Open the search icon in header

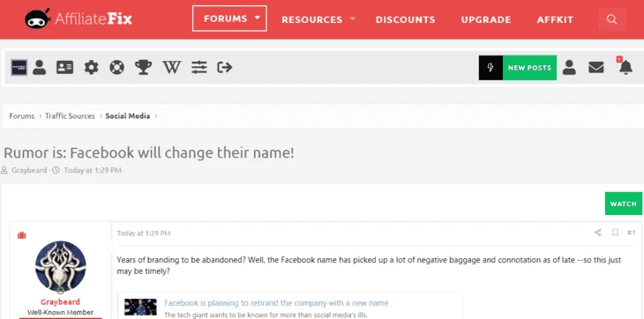612,19
